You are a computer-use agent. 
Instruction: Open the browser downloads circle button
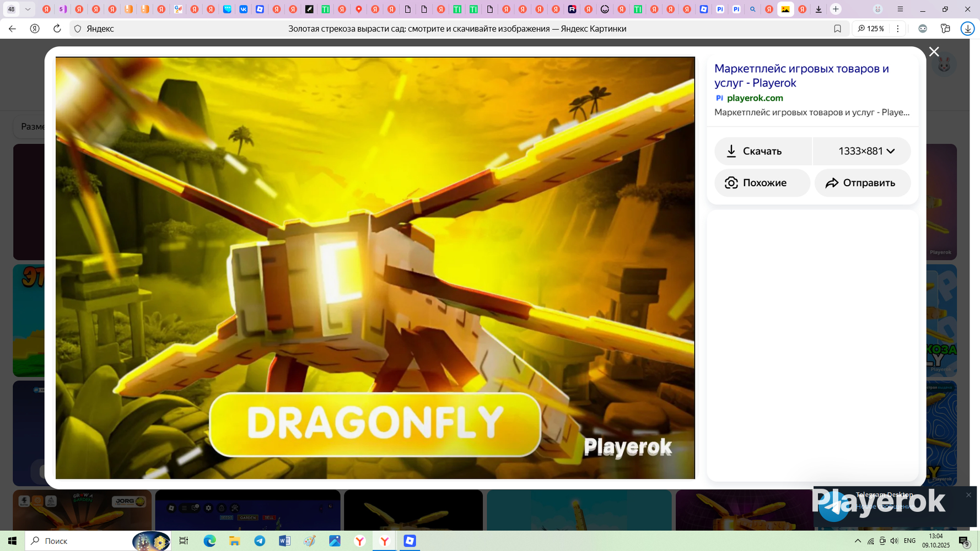(968, 29)
